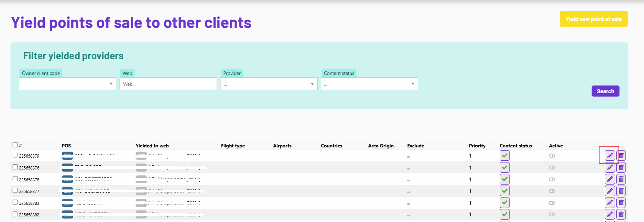Delete row 225658383 with trash icon

[x=621, y=203]
